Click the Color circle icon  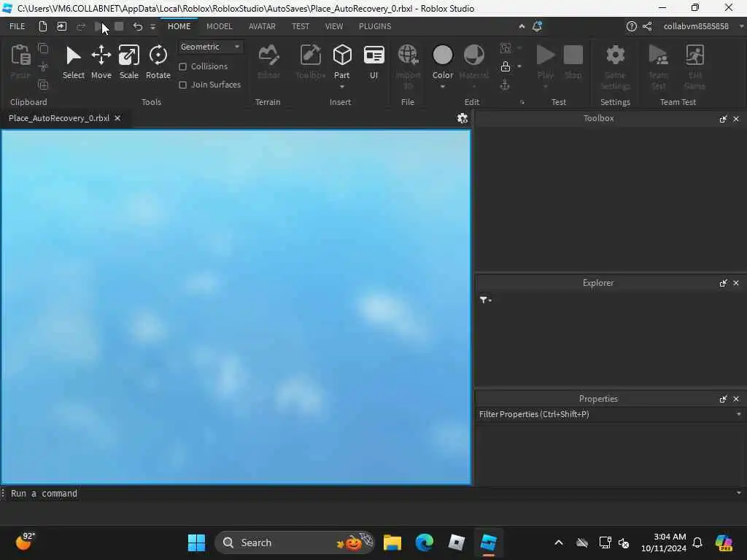[x=443, y=55]
